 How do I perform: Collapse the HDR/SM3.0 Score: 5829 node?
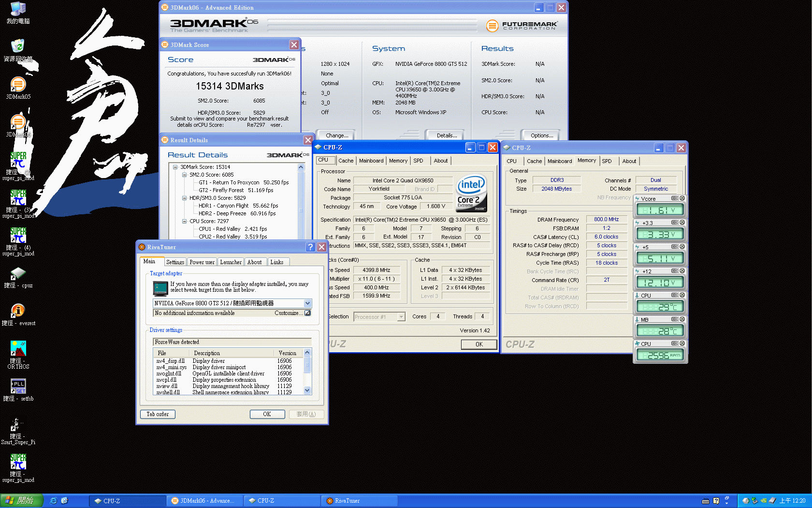184,198
